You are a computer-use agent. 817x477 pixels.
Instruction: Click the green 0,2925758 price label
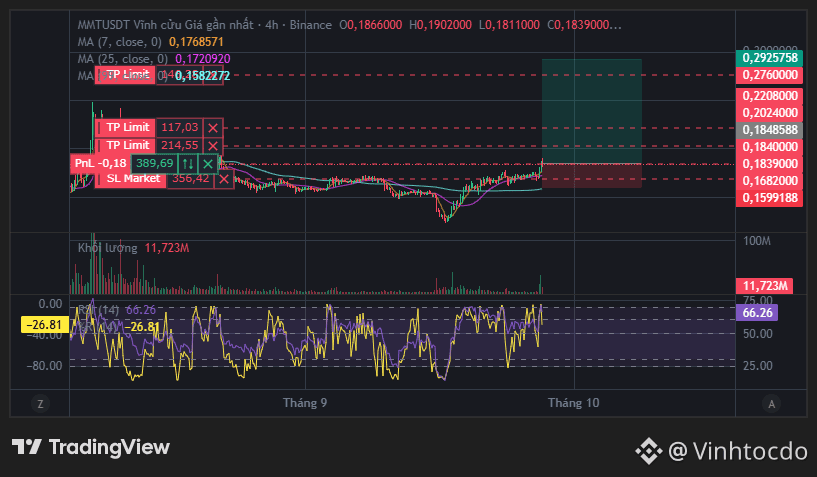pyautogui.click(x=769, y=58)
